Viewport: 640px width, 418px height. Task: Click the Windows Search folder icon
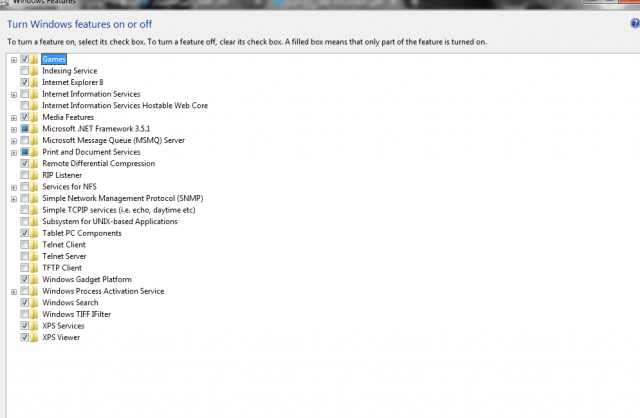[x=34, y=302]
